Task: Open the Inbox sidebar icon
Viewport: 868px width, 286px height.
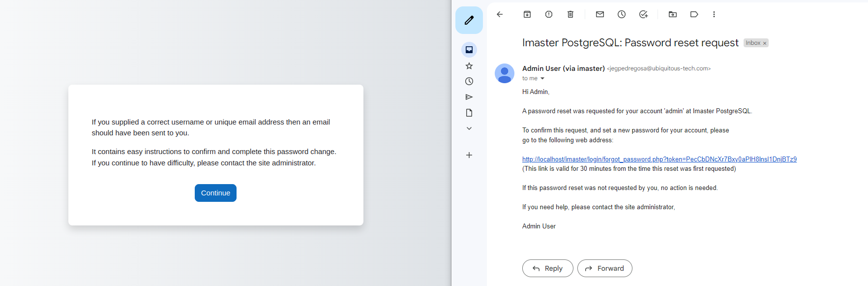Action: [469, 50]
